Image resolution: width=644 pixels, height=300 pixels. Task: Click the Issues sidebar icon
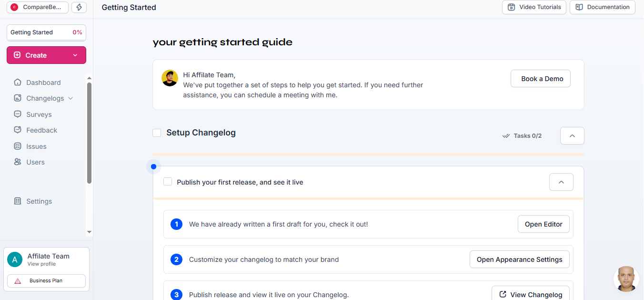(x=18, y=146)
